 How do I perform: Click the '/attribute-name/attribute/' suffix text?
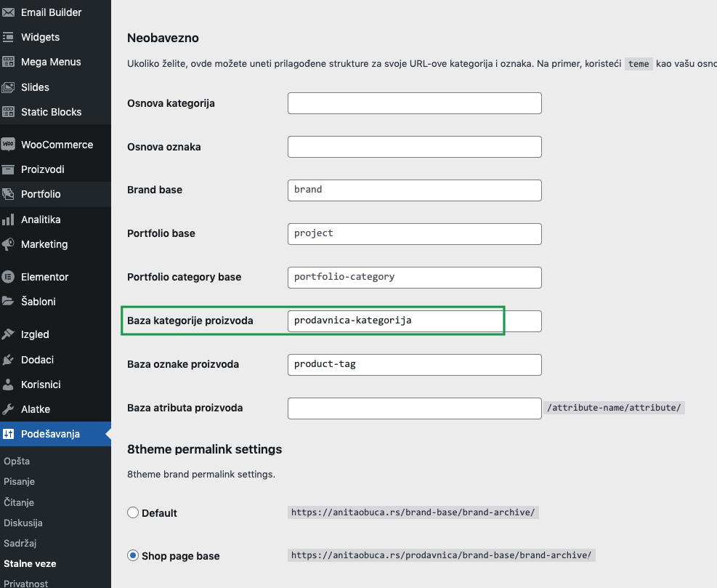614,408
